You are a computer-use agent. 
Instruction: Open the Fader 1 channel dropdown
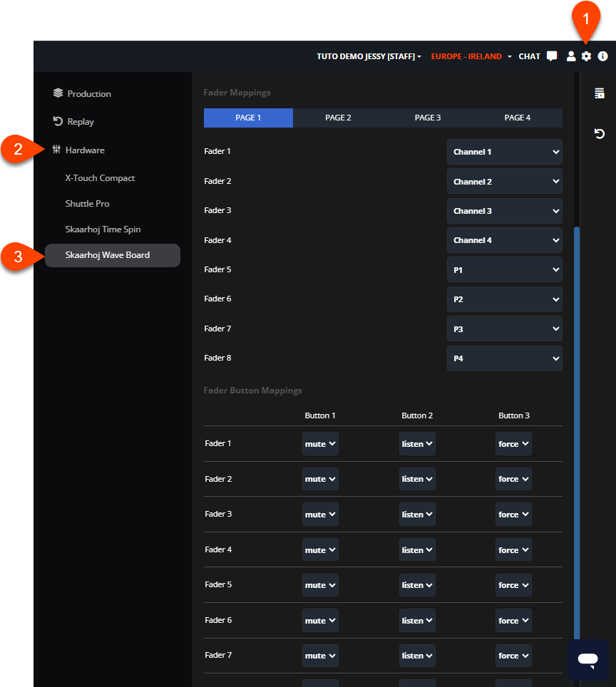click(504, 152)
